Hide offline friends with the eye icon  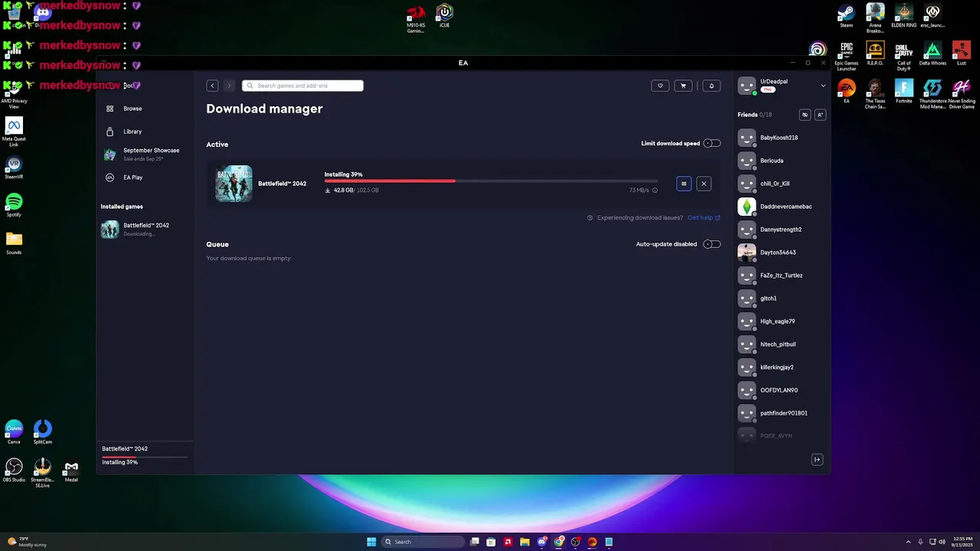pos(805,115)
